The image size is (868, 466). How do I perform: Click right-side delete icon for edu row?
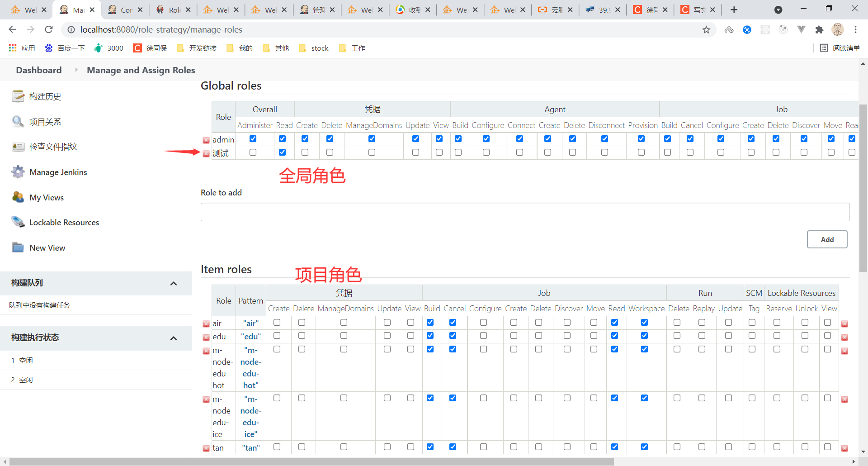[844, 338]
